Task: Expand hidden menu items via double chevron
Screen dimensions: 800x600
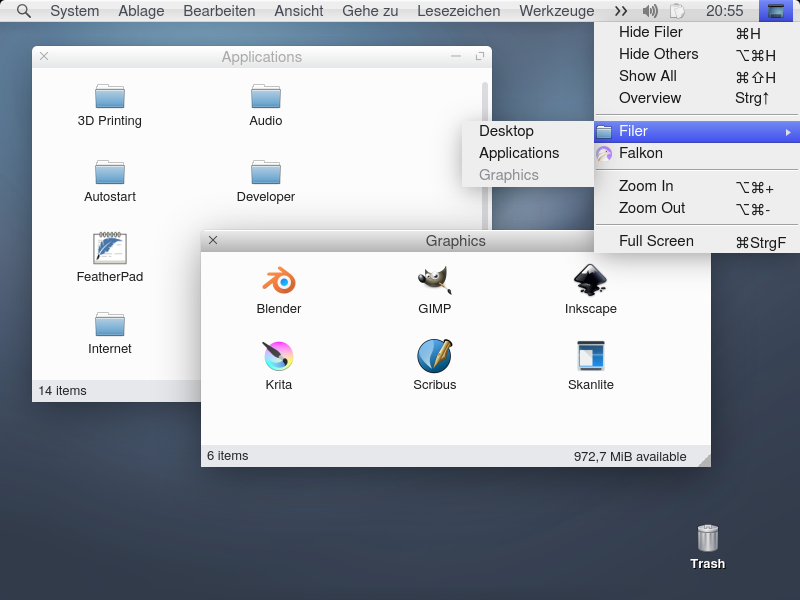Action: (x=621, y=11)
